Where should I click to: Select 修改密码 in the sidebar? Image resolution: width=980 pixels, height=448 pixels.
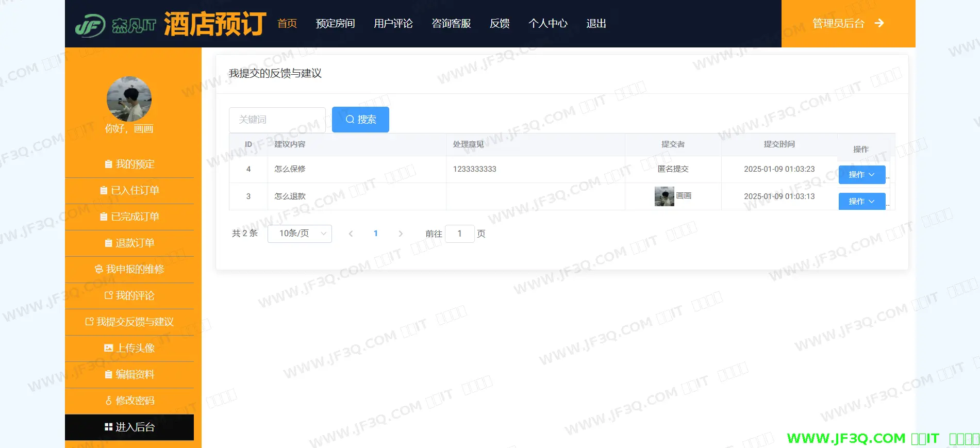(x=129, y=401)
